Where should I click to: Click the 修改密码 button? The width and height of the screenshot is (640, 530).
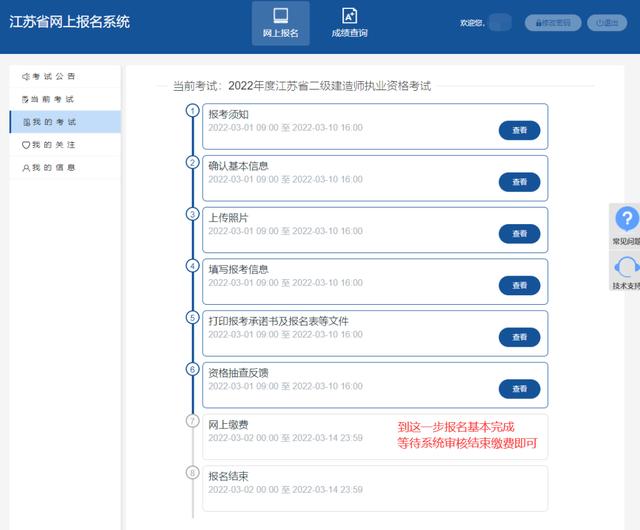[x=553, y=22]
